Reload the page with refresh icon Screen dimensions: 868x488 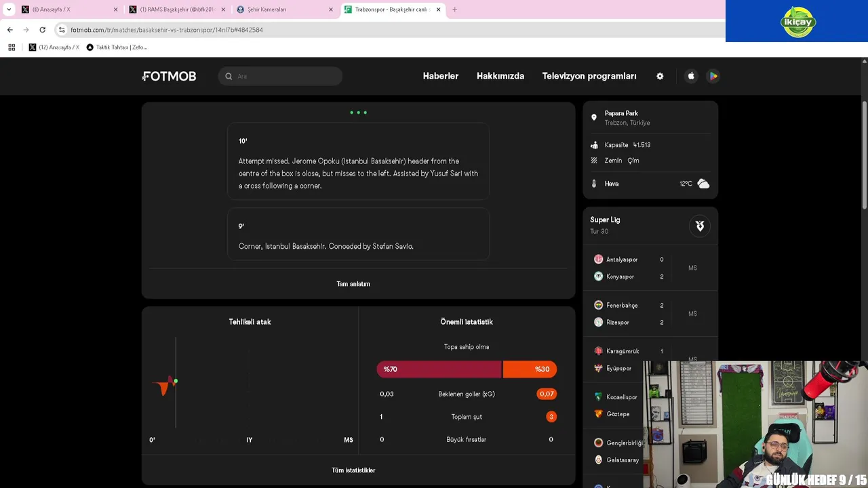[42, 30]
